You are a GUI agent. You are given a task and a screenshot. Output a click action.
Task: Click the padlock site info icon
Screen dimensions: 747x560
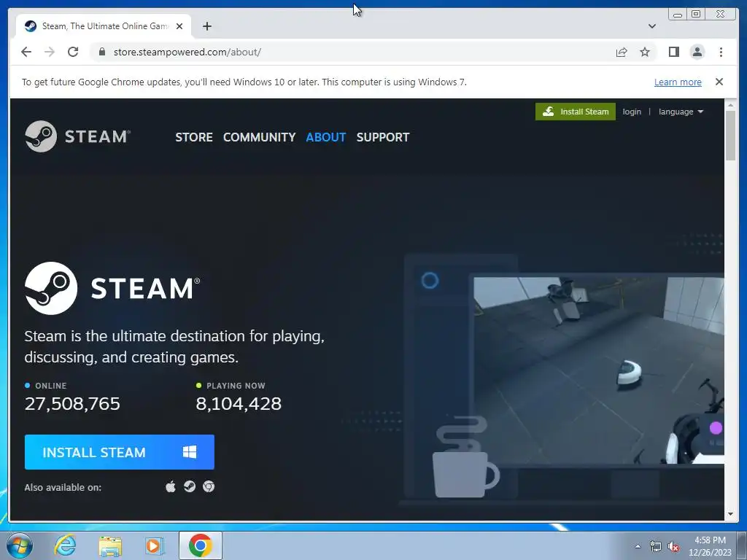102,52
